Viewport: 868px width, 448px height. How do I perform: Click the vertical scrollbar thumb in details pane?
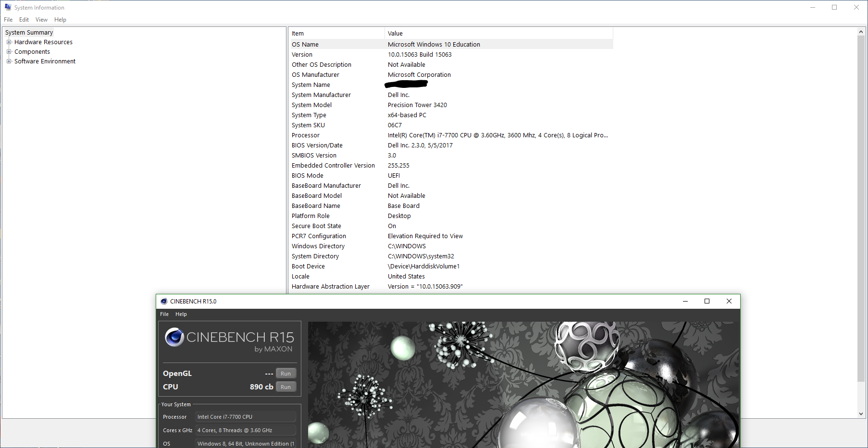point(861,209)
